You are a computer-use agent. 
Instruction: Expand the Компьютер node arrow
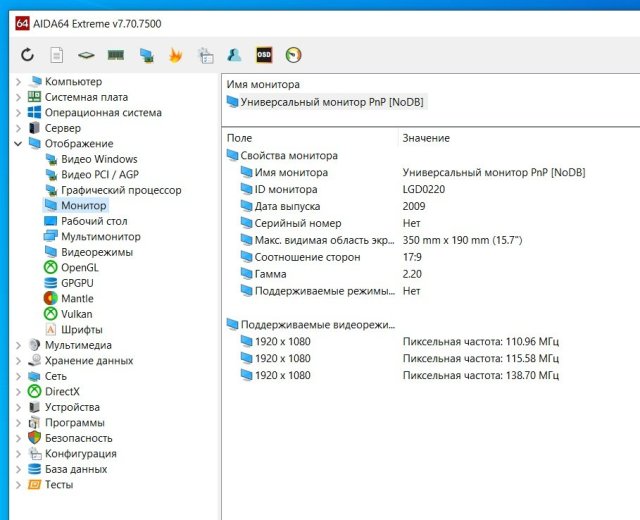click(x=18, y=82)
